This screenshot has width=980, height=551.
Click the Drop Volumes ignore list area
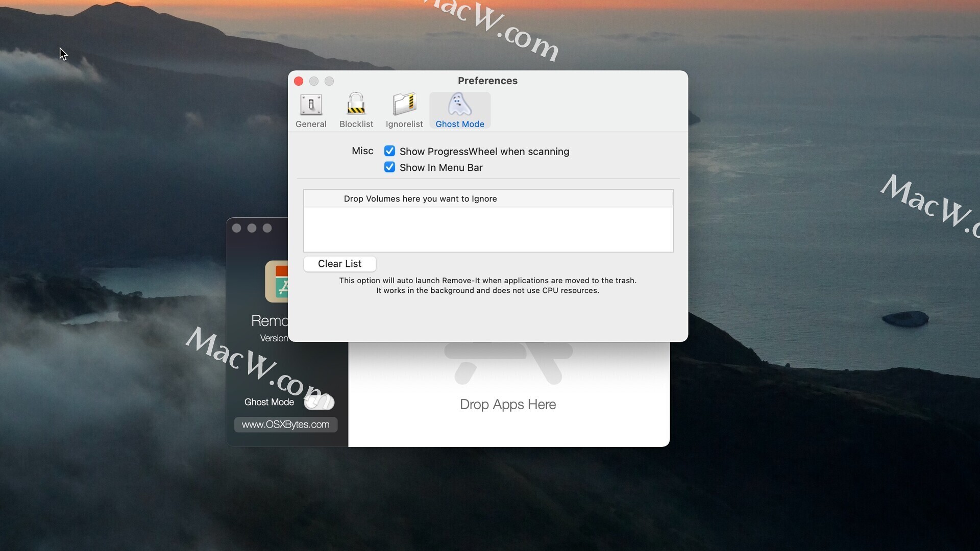pyautogui.click(x=488, y=229)
